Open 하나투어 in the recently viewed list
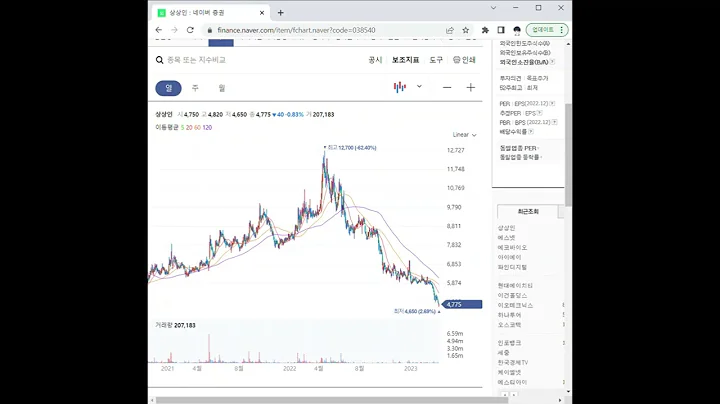Image resolution: width=720 pixels, height=404 pixels. [509, 315]
